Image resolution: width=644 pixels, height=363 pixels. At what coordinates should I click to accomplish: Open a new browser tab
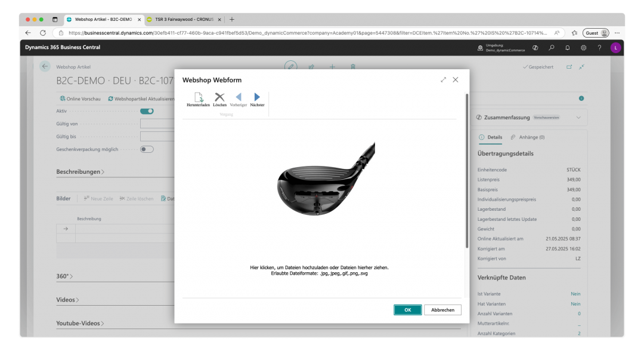pos(232,19)
